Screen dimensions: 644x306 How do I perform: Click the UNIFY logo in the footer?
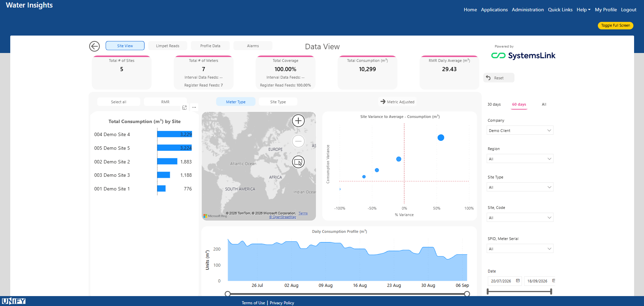[14, 301]
